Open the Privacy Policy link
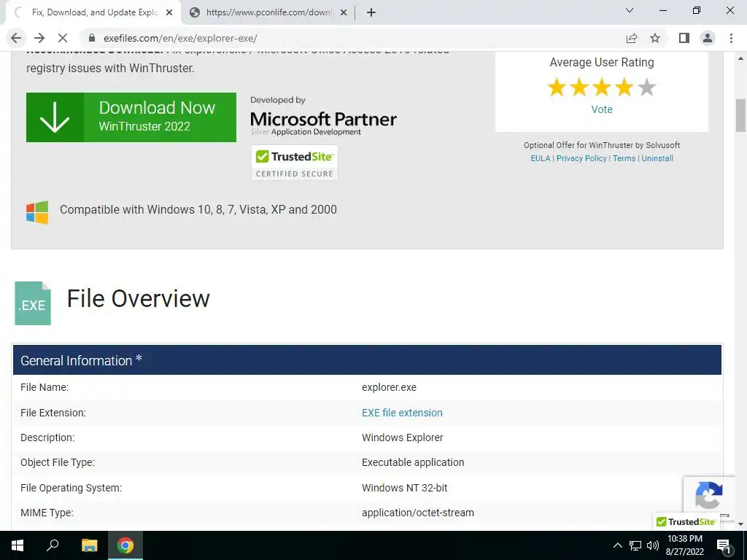Image resolution: width=747 pixels, height=560 pixels. (581, 158)
